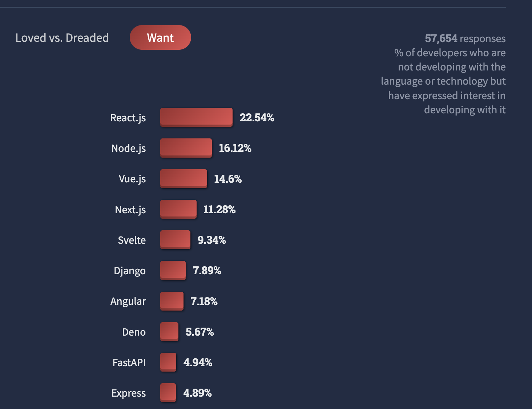The width and height of the screenshot is (532, 409).
Task: Click the React.js label
Action: 128,118
